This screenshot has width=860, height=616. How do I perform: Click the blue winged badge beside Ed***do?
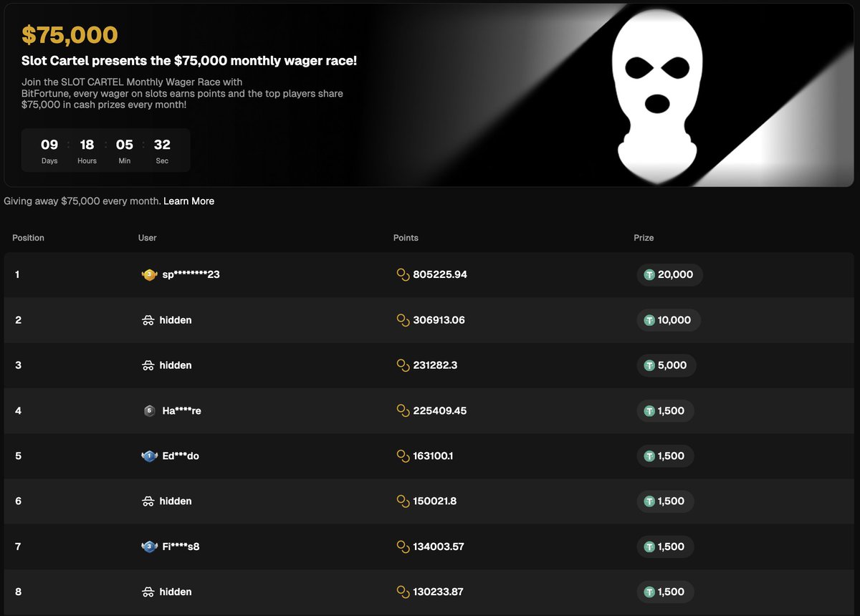(x=149, y=456)
